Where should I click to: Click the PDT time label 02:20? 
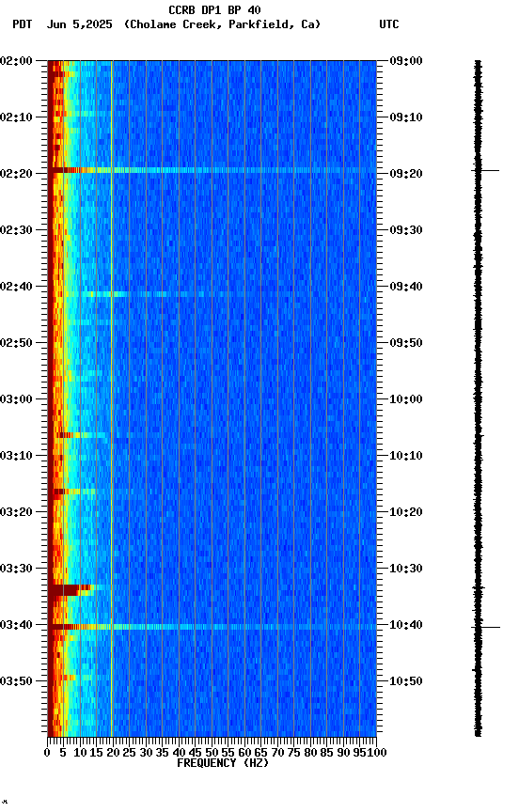[16, 174]
